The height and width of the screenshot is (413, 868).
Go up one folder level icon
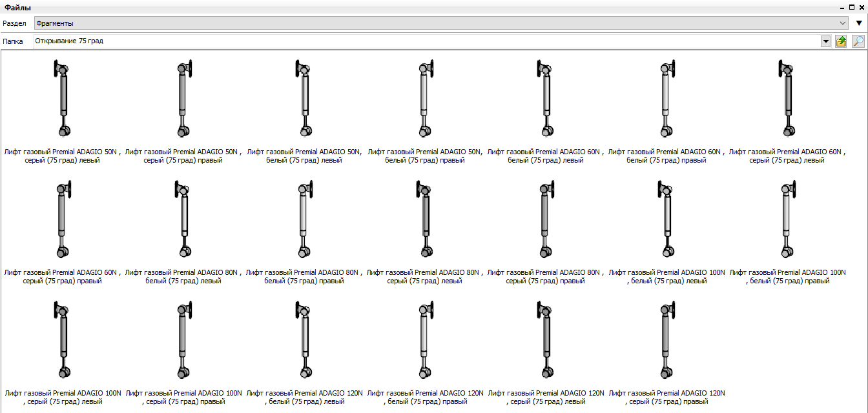841,41
